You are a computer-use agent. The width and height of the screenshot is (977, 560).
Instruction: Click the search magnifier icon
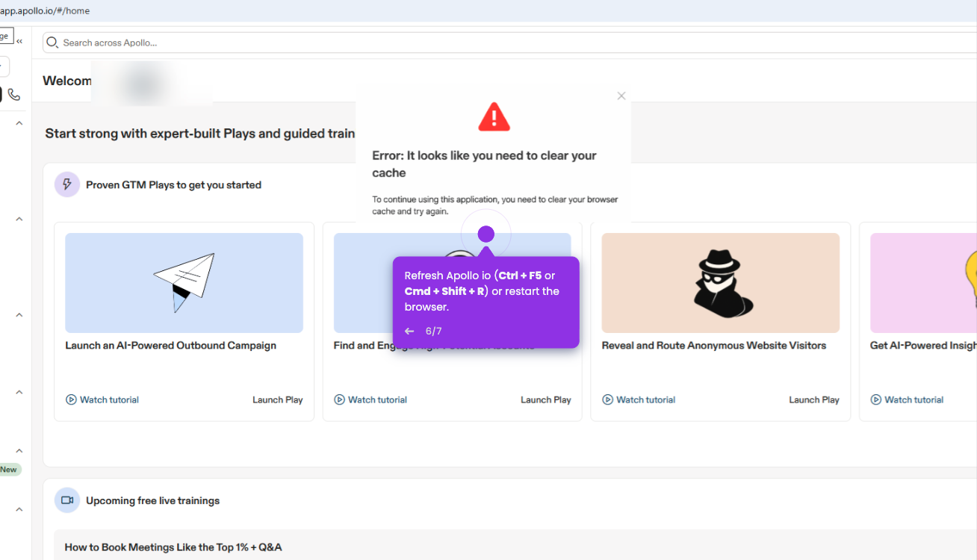coord(52,43)
